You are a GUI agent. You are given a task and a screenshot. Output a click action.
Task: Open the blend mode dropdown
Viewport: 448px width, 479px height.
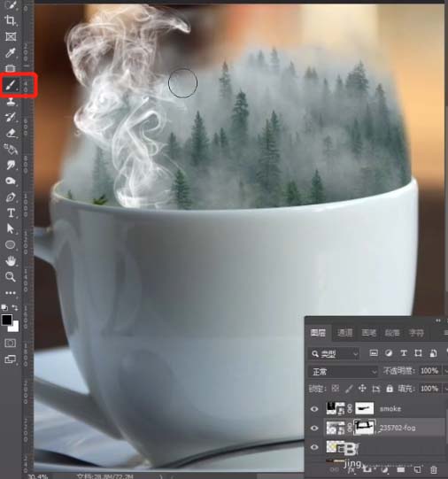pyautogui.click(x=344, y=372)
